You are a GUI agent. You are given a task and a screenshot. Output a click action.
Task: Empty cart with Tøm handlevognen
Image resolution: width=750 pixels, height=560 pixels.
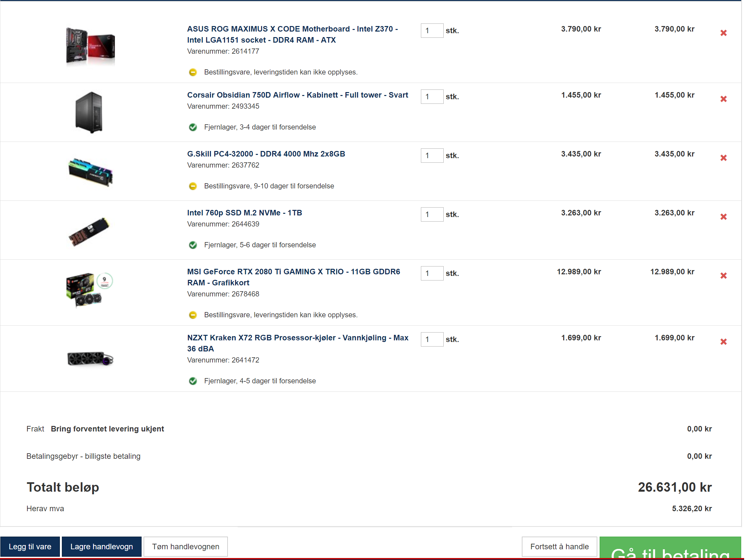[x=186, y=546]
